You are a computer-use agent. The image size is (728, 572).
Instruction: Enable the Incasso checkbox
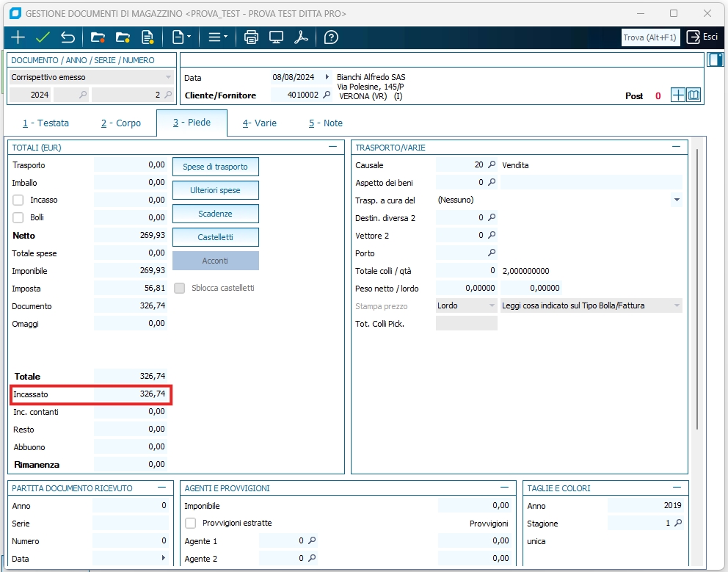coord(18,200)
